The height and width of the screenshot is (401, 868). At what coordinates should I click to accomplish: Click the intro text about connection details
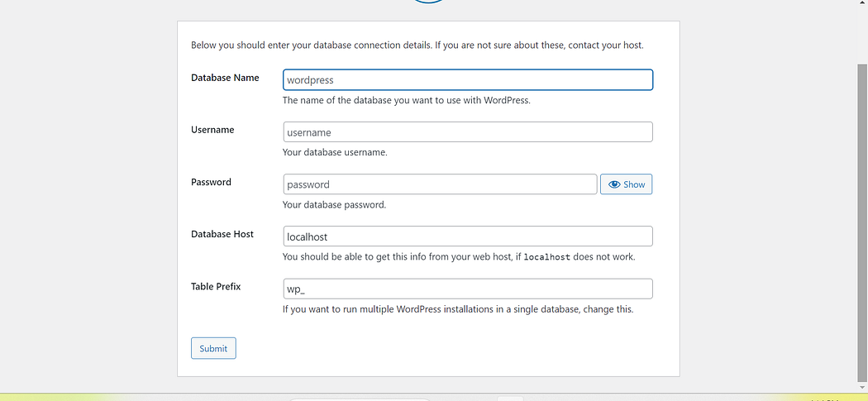click(417, 45)
